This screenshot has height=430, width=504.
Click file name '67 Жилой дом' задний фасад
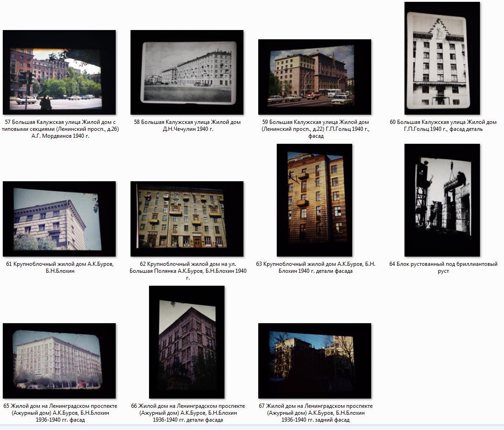coord(316,412)
